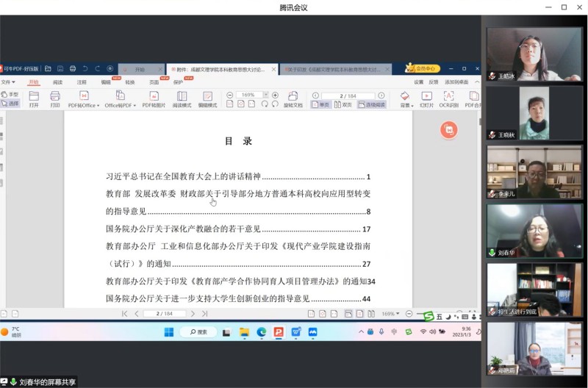Switch to the 注释 ribbon tab
This screenshot has width=588, height=388.
click(82, 82)
